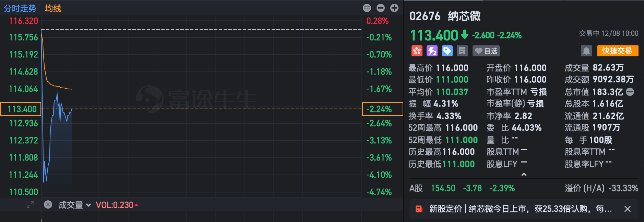Click the 快捷交易 button

click(618, 51)
